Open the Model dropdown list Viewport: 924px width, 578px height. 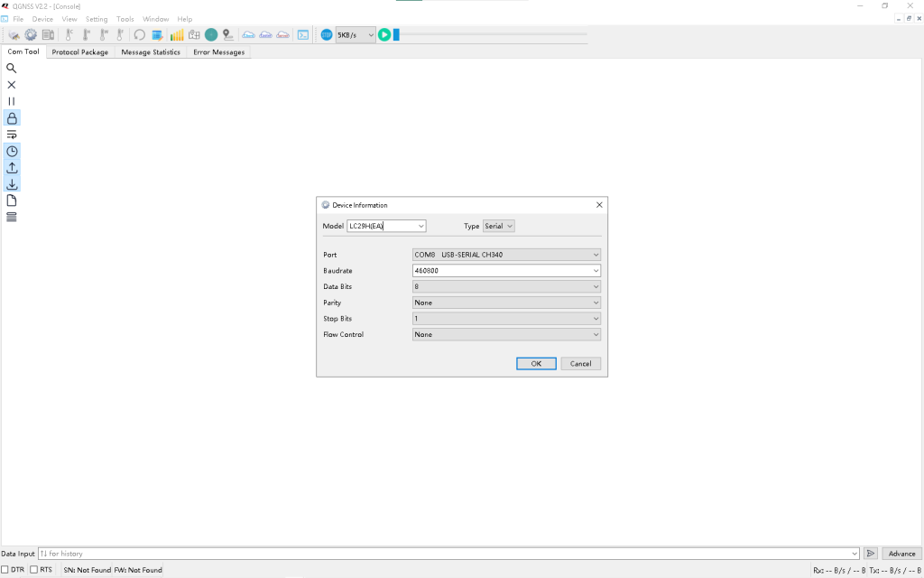pyautogui.click(x=421, y=226)
